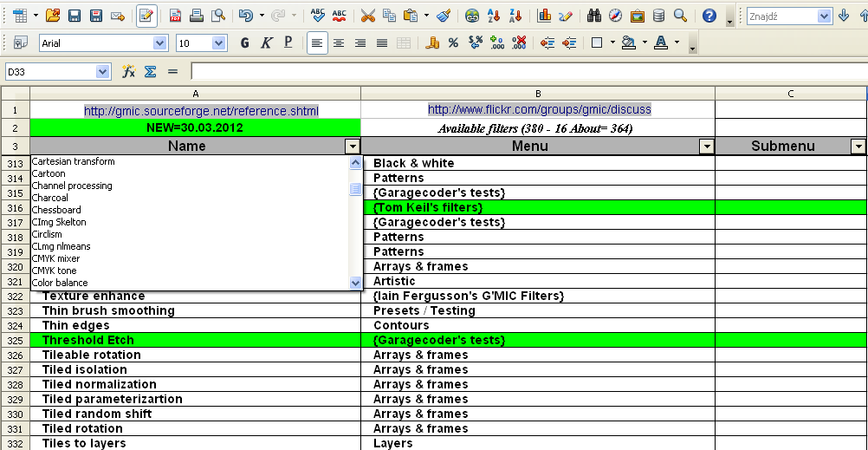Open Data Sources database icon

pyautogui.click(x=658, y=16)
